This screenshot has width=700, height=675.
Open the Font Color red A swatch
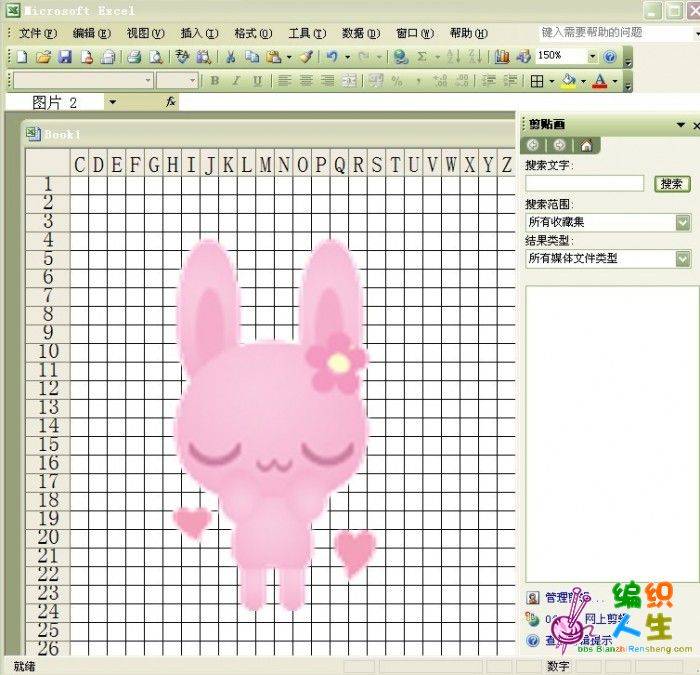pos(600,81)
